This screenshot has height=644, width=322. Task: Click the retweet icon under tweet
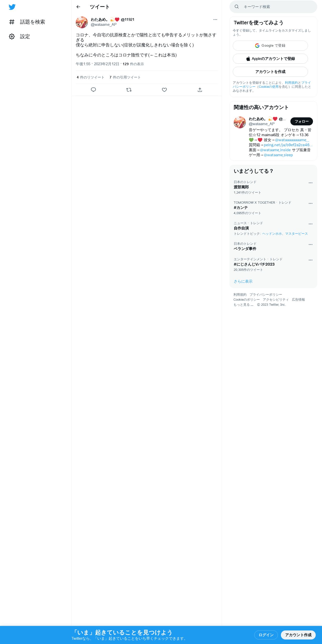tap(129, 90)
